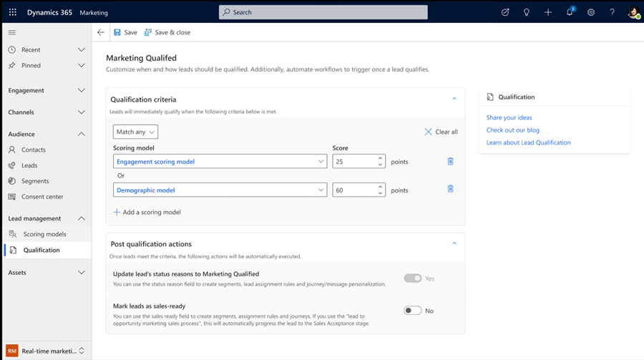Open the settings gear icon
Screen dimensions: 644x360
[591, 12]
